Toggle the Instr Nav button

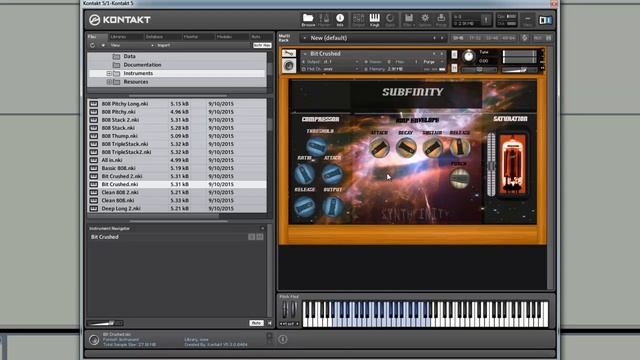pos(262,45)
